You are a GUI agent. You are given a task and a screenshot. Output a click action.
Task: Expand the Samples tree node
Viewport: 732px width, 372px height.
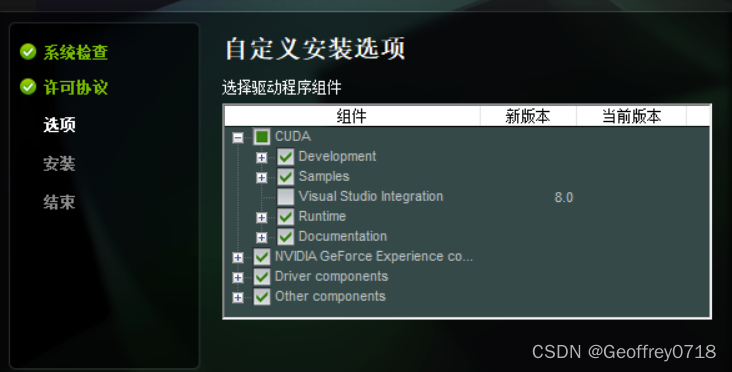click(x=261, y=177)
